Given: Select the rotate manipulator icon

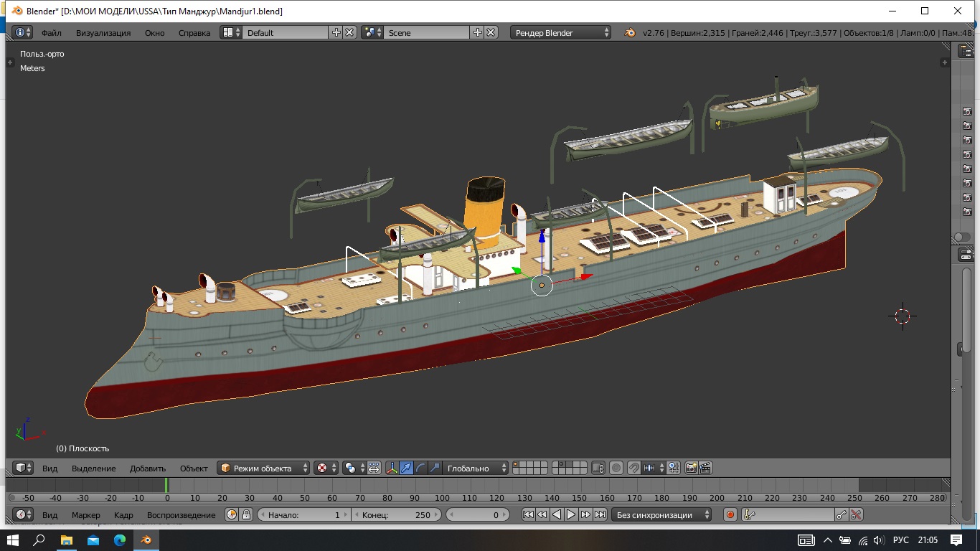Looking at the screenshot, I should point(421,468).
